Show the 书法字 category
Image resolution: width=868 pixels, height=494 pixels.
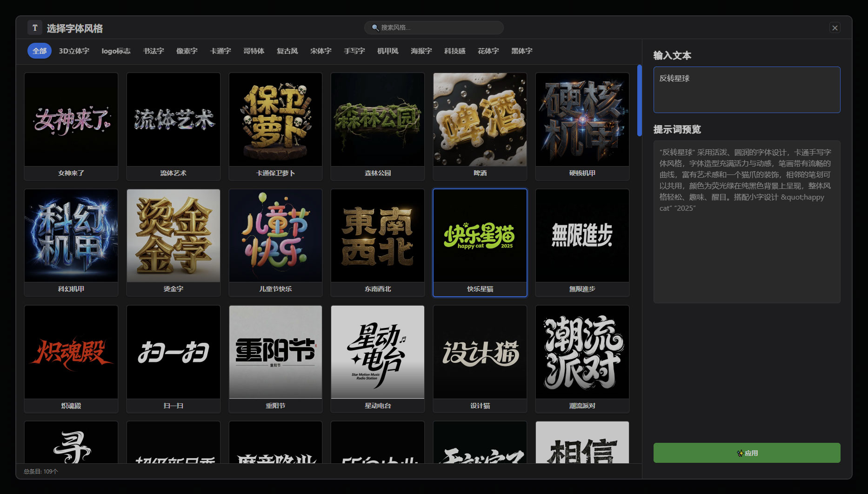pos(154,51)
